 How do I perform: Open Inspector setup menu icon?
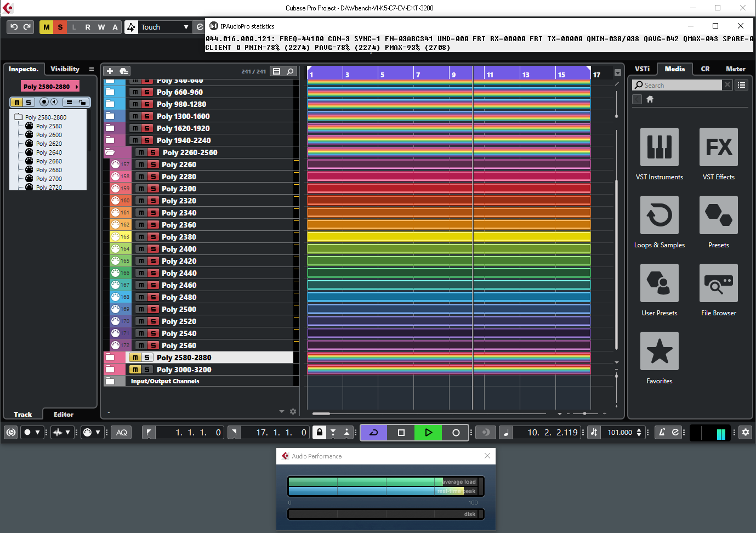(x=91, y=69)
